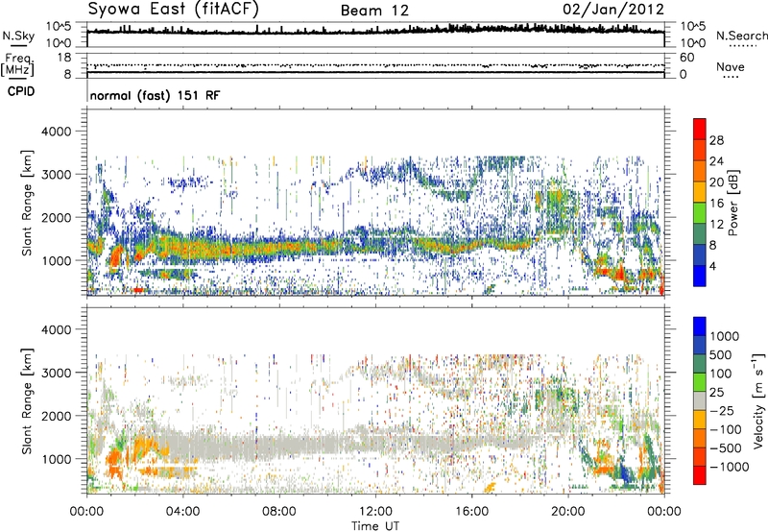Viewport: 768px width, 532px height.
Task: Click the power panel 'Slant Range [km]' label
Action: [x=26, y=203]
